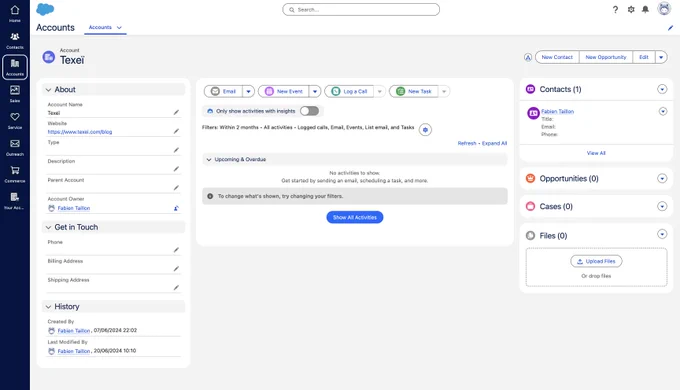Click the account hierarchy icon

(x=528, y=57)
